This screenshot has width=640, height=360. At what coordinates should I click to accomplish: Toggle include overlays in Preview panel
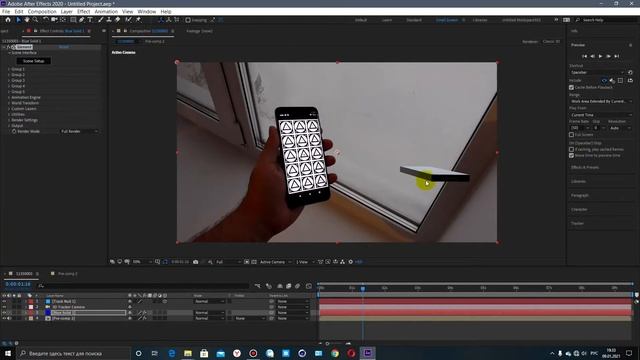[620, 80]
